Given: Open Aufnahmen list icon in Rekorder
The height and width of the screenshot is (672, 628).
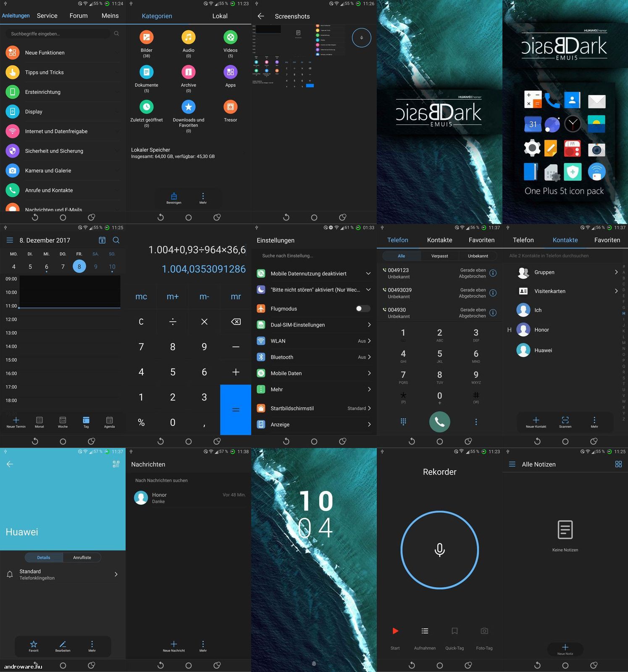Looking at the screenshot, I should (x=425, y=631).
